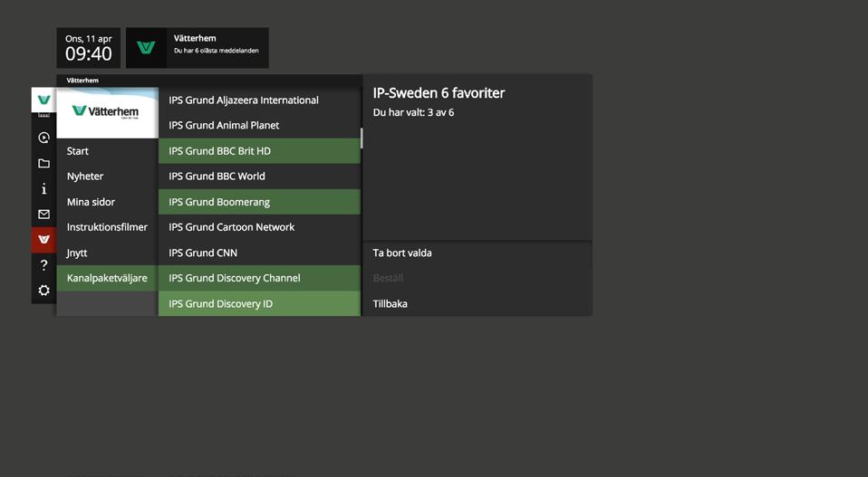Deselect IPS Grund Boomerang channel
868x477 pixels.
click(x=259, y=202)
